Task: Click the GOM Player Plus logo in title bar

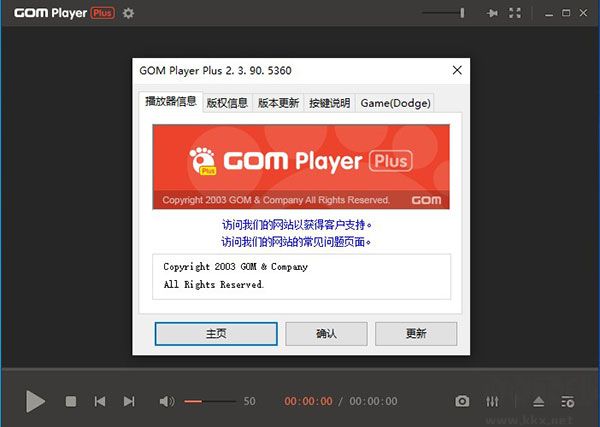Action: [x=64, y=13]
